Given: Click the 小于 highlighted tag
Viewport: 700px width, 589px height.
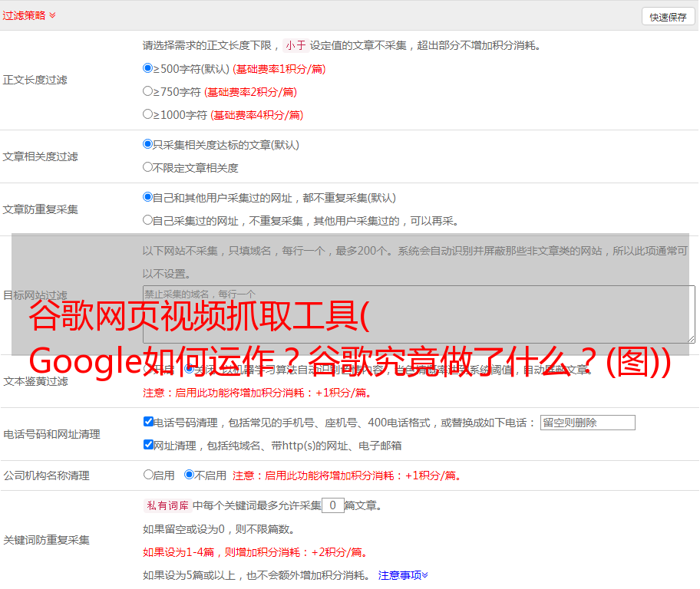Looking at the screenshot, I should (296, 45).
